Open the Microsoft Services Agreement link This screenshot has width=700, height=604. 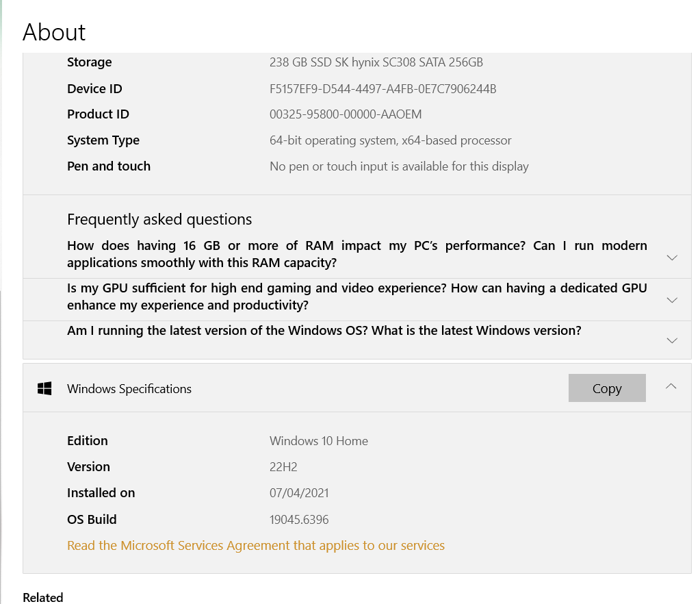255,545
